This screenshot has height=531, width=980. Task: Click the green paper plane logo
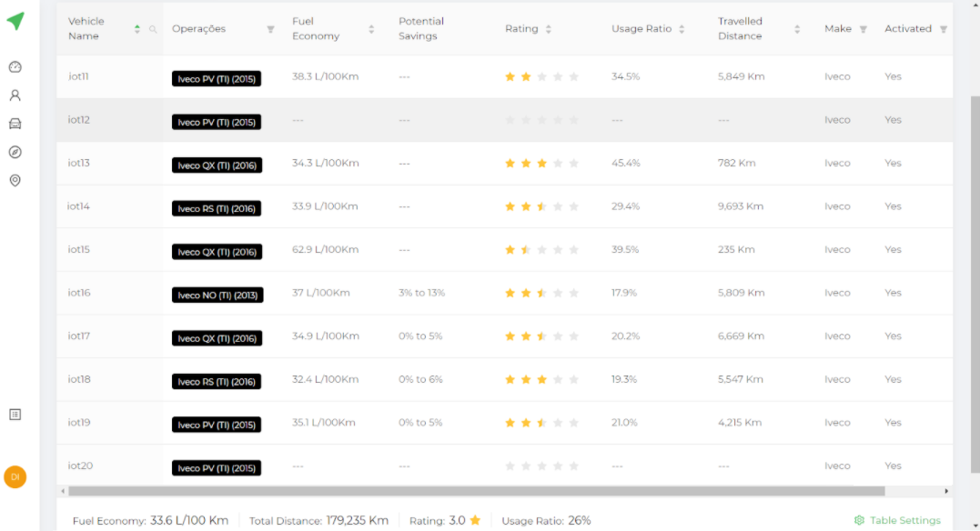click(x=15, y=21)
